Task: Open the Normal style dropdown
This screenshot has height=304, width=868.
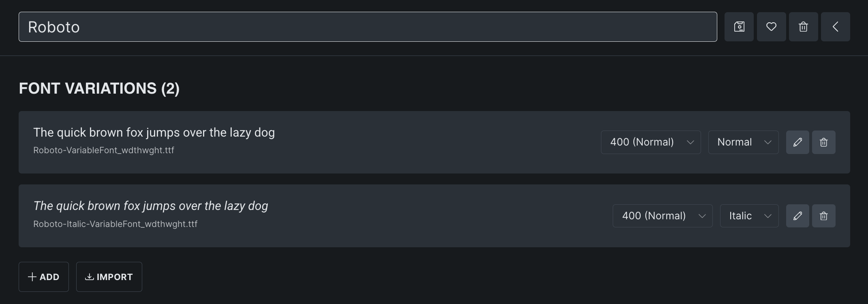Action: [743, 142]
